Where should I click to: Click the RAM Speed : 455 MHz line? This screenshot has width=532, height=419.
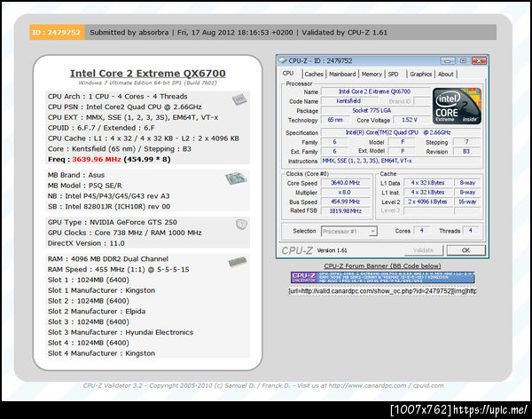pyautogui.click(x=119, y=270)
